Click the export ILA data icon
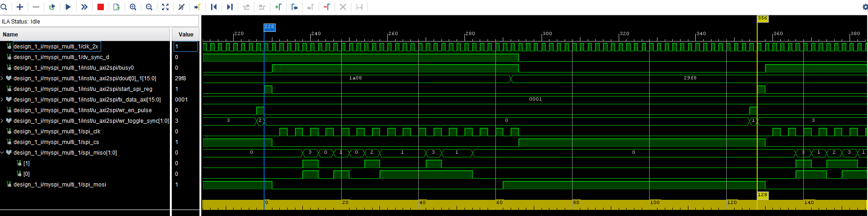 click(x=116, y=7)
